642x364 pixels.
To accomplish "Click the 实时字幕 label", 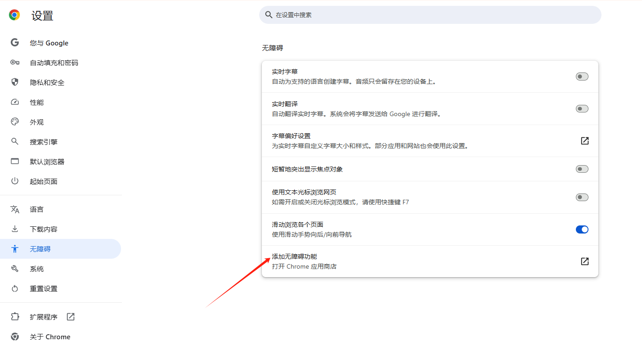I will [285, 72].
